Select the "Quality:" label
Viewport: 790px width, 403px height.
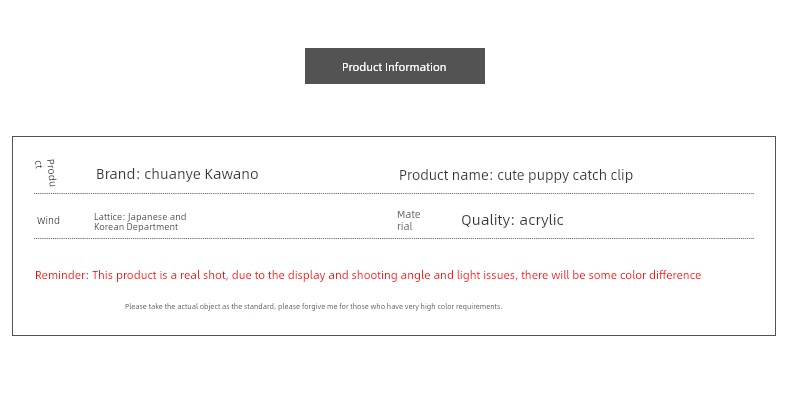[488, 220]
